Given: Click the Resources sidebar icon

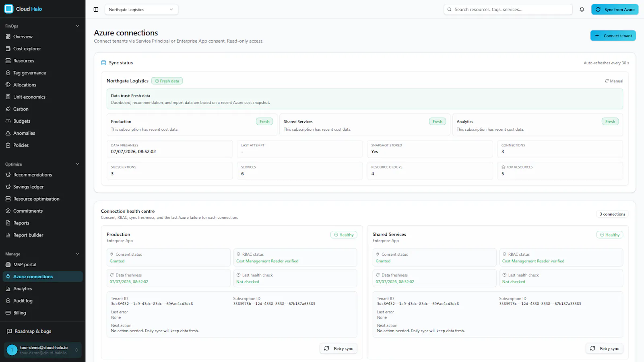Looking at the screenshot, I should click(8, 61).
